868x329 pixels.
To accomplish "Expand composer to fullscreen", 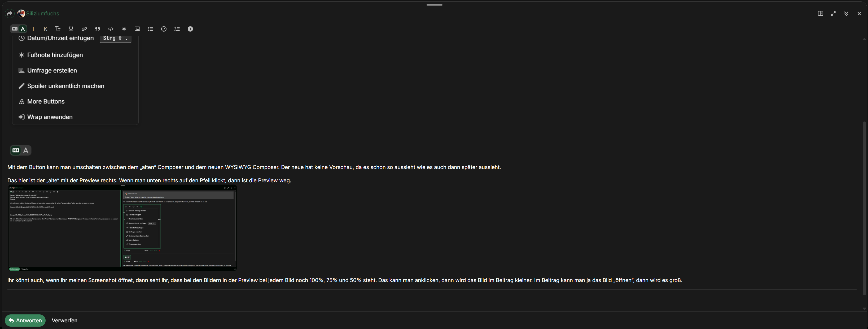I will tap(833, 14).
